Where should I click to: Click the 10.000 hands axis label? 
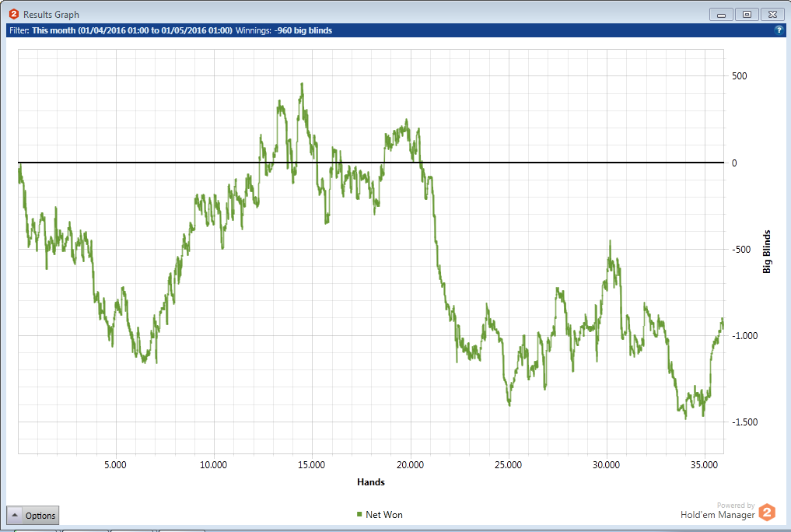pyautogui.click(x=213, y=465)
